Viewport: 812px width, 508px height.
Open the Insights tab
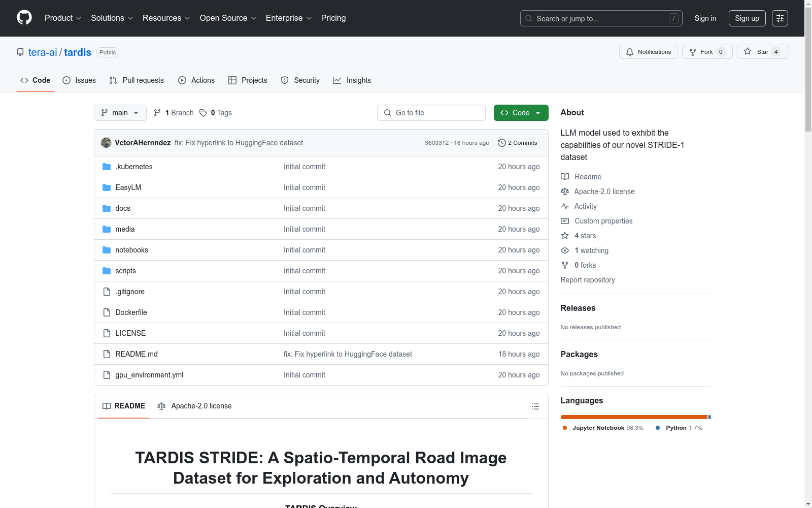click(x=352, y=80)
